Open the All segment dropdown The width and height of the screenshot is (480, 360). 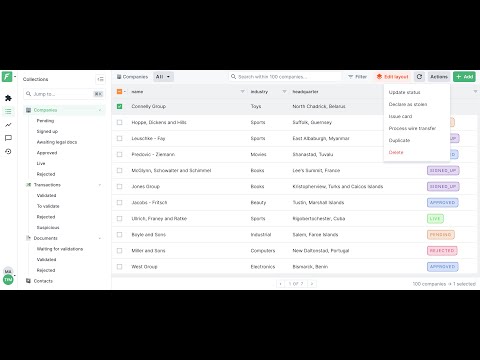tap(163, 77)
